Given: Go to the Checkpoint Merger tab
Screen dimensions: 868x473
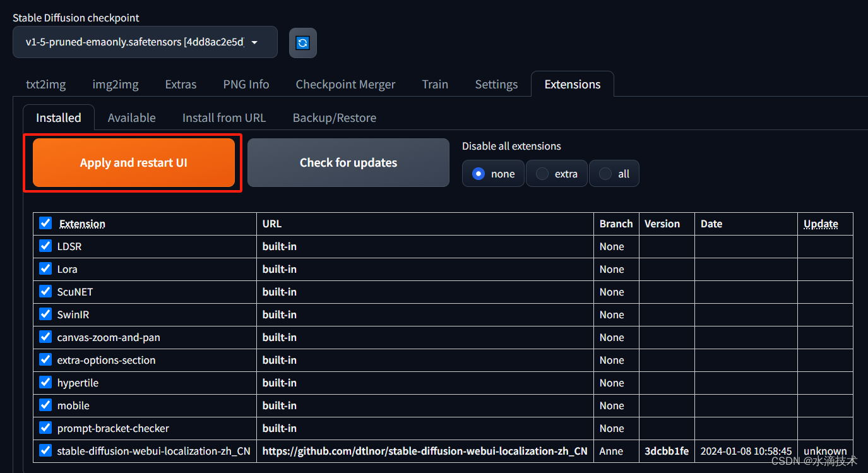Looking at the screenshot, I should click(345, 84).
